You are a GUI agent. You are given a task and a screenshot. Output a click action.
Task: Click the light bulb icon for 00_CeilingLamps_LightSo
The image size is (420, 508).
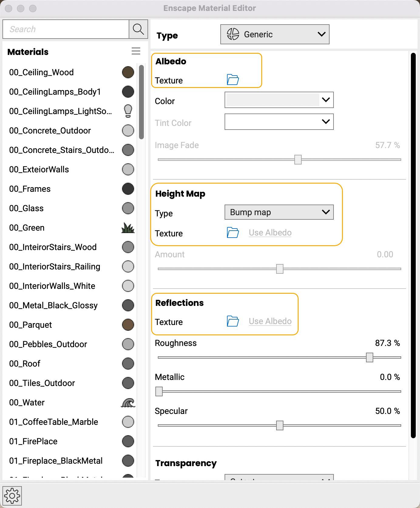tap(128, 111)
